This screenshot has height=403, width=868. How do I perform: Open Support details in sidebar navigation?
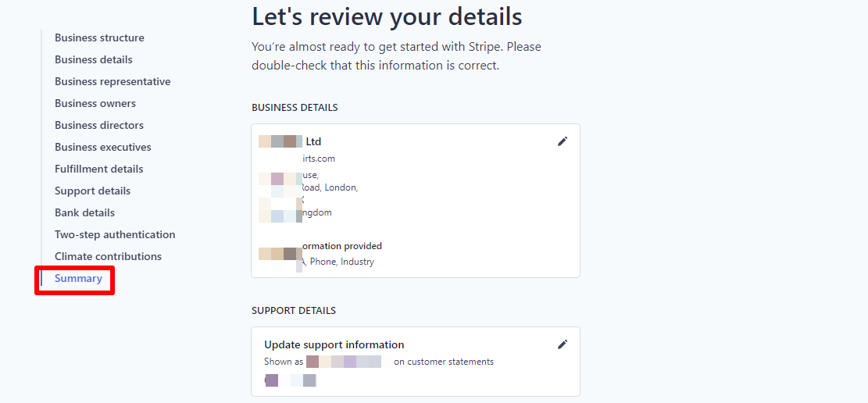pyautogui.click(x=93, y=191)
